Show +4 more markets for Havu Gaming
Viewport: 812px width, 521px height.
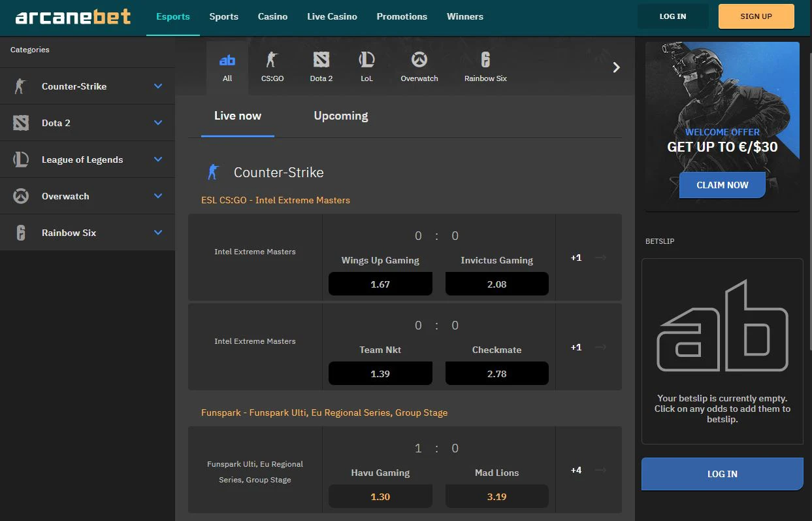[576, 470]
